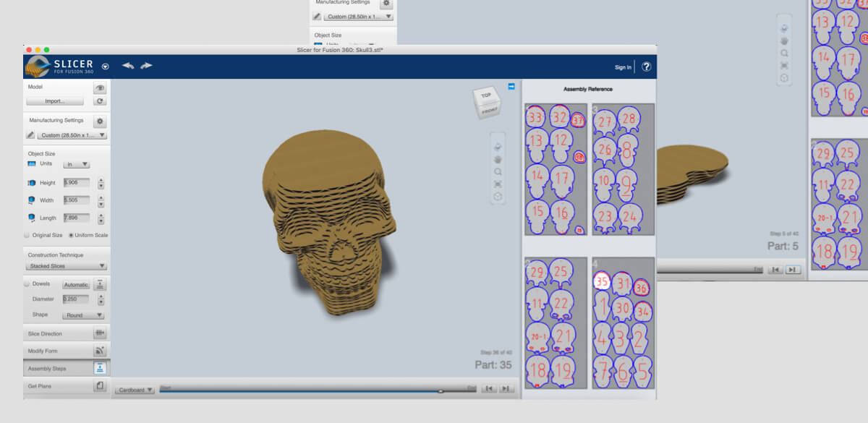Click the Height value field
Viewport: 868px width, 423px height.
pos(77,183)
